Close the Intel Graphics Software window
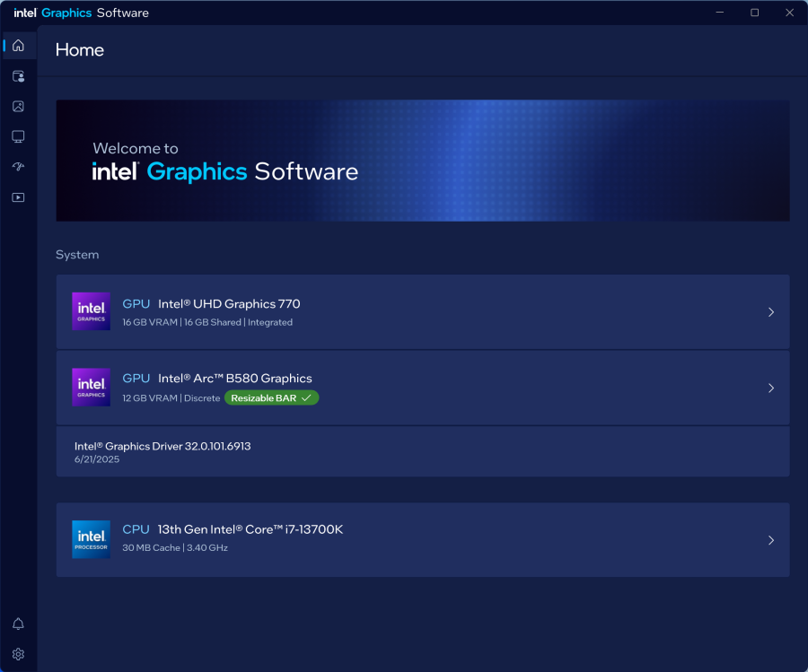Image resolution: width=808 pixels, height=672 pixels. [789, 13]
